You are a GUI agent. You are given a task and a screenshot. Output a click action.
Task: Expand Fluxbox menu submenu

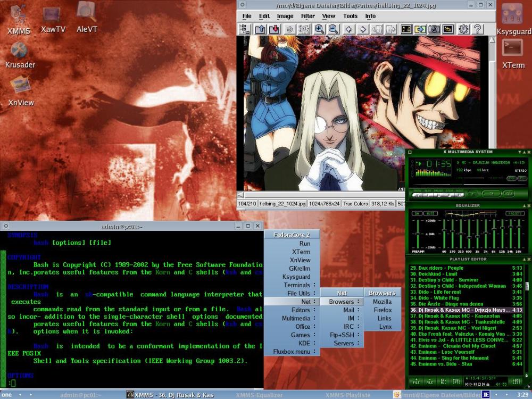coord(292,352)
